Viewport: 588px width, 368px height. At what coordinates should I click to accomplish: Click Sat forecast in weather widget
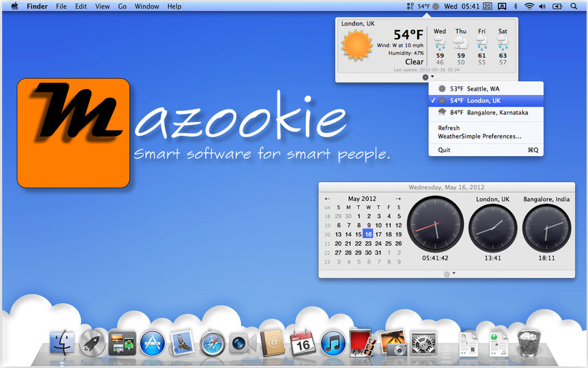[503, 47]
